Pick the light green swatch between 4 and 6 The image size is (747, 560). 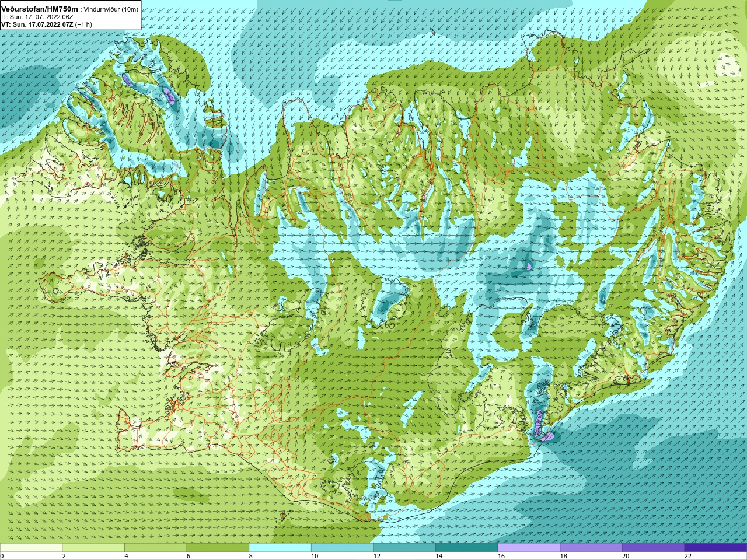click(155, 547)
